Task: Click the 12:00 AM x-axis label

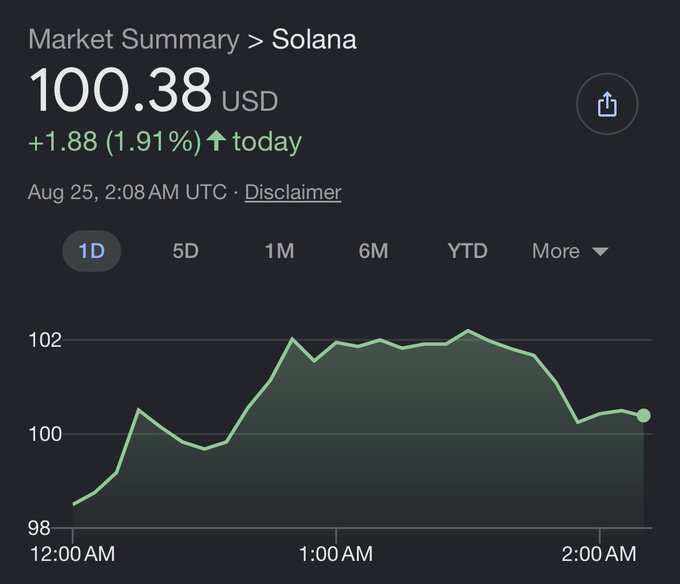Action: click(72, 554)
